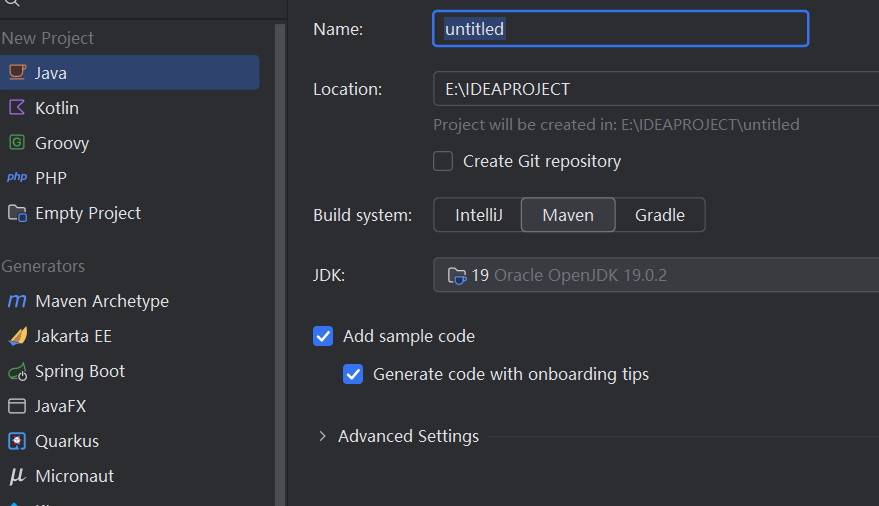879x506 pixels.
Task: Click the Micronaut mu icon
Action: tap(17, 476)
